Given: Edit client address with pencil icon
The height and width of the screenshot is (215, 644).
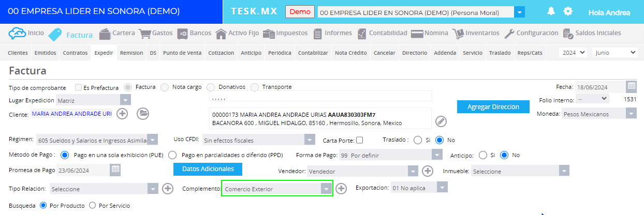Looking at the screenshot, I should point(441,121).
